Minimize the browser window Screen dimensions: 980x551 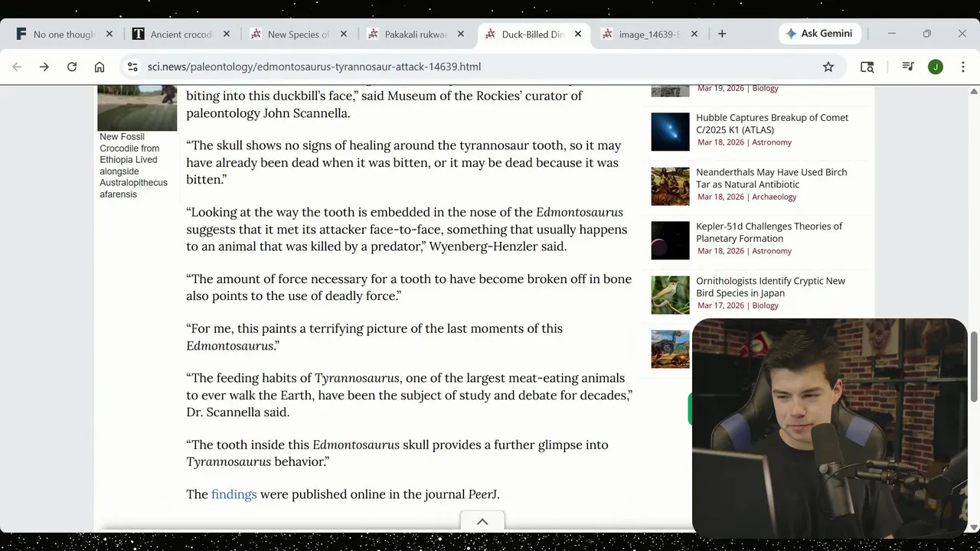(x=891, y=34)
